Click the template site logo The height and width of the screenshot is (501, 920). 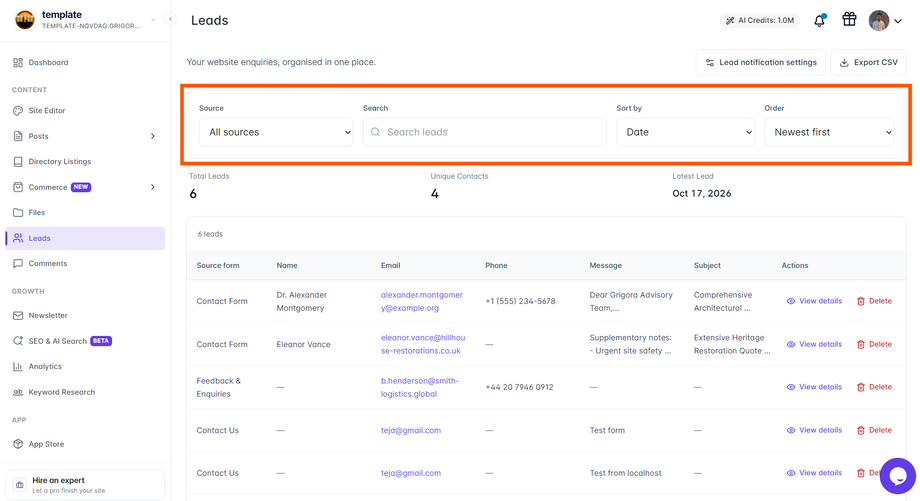pos(25,20)
